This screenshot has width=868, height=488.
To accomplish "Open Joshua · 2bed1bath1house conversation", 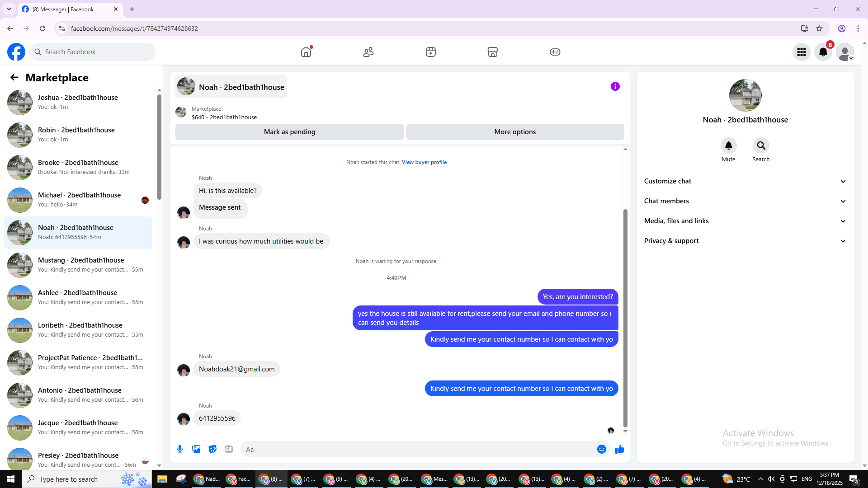I will (x=78, y=102).
